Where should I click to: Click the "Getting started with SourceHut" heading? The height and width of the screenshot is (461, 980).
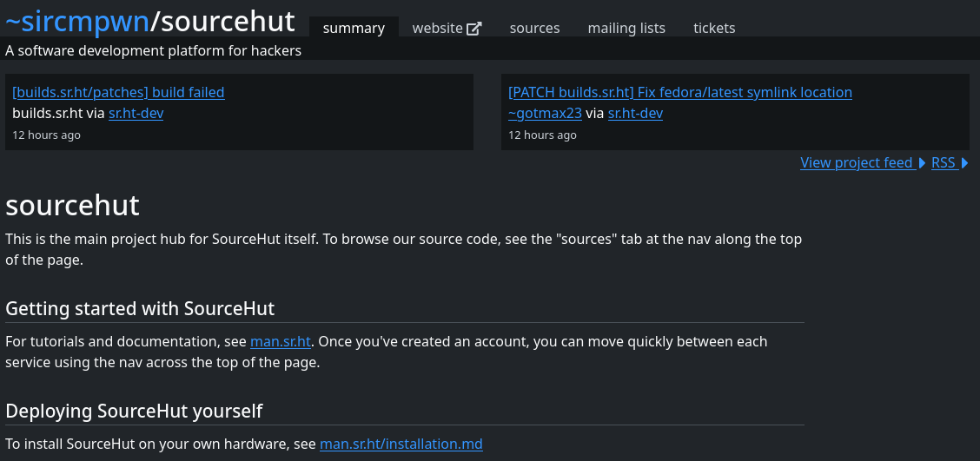tap(140, 308)
